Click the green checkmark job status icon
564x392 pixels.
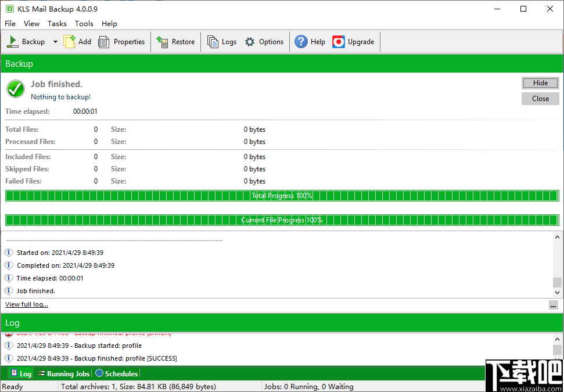[x=15, y=89]
